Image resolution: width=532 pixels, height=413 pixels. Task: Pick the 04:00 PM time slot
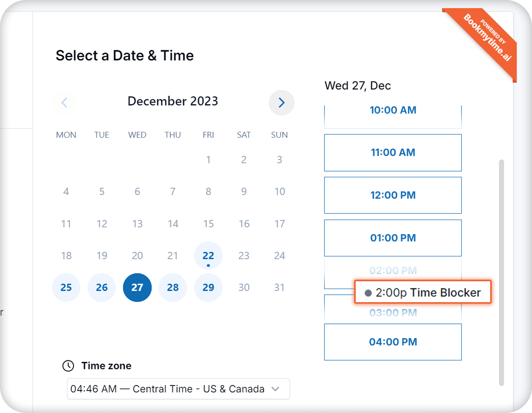pos(393,342)
